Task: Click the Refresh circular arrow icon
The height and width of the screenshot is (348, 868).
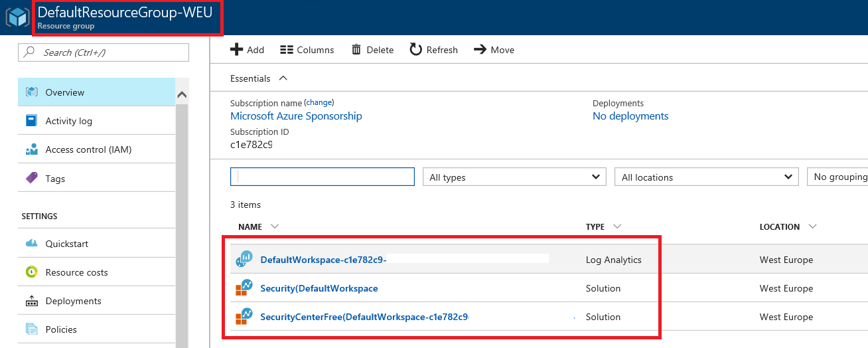Action: pos(416,50)
